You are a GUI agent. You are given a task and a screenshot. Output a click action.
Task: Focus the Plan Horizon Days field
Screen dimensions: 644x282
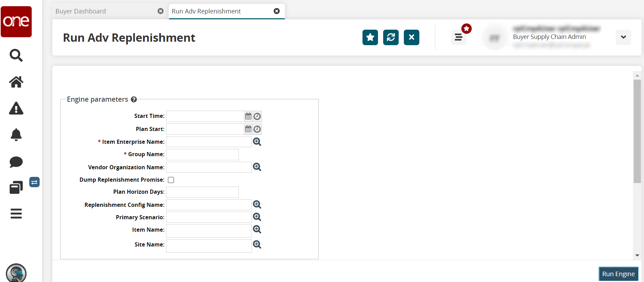(202, 192)
